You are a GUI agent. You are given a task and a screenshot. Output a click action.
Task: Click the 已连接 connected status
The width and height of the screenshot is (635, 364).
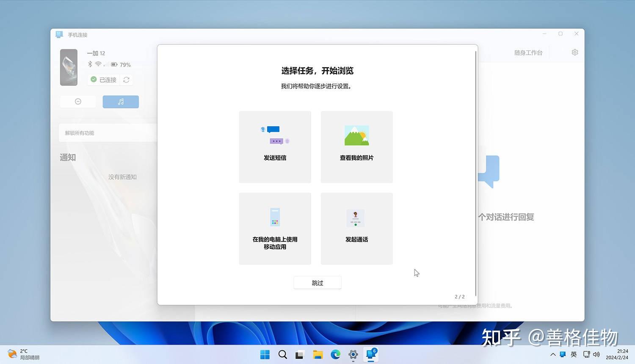tap(104, 80)
